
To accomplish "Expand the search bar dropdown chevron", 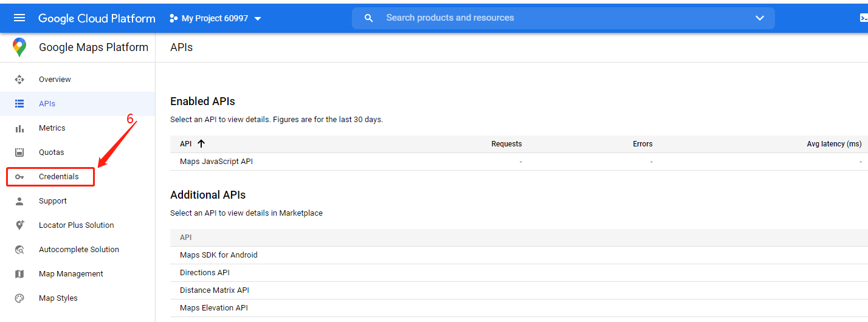I will [x=760, y=18].
